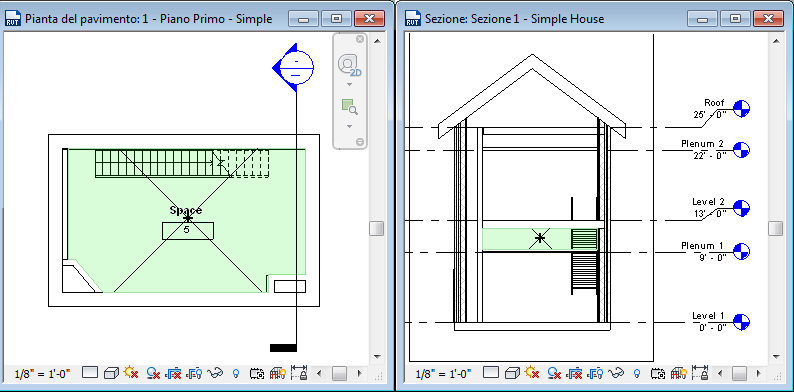
Task: Expand the navigation wheel dropdown arrow
Action: (x=349, y=85)
